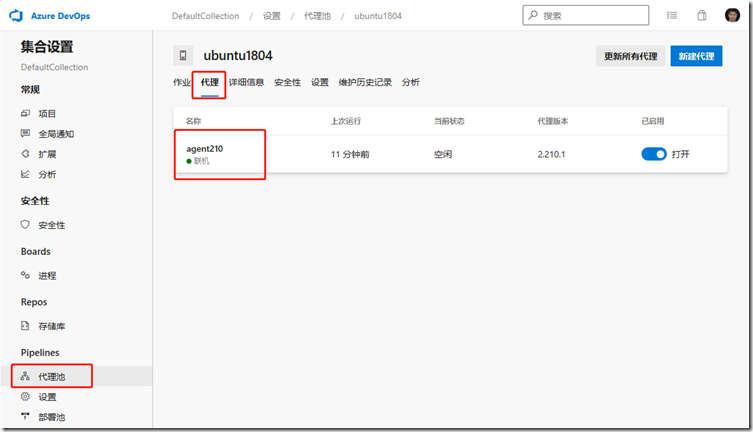
Task: Open the 设置 breadcrumb link
Action: pyautogui.click(x=272, y=16)
